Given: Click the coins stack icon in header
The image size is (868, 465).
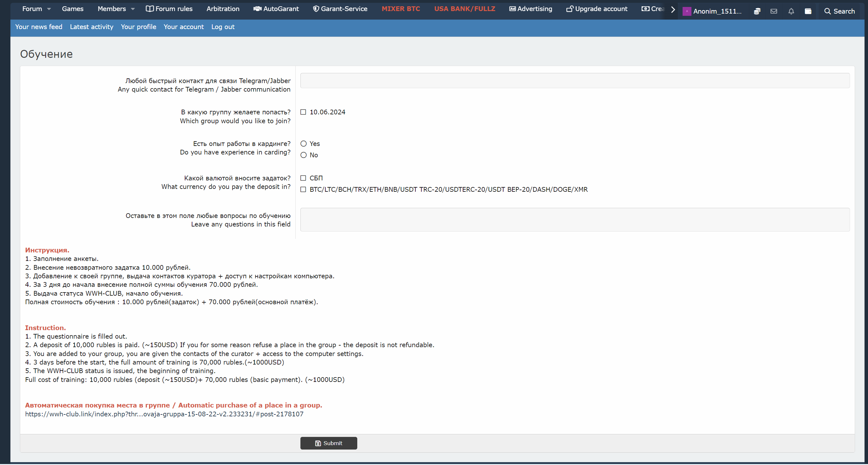Looking at the screenshot, I should [757, 11].
